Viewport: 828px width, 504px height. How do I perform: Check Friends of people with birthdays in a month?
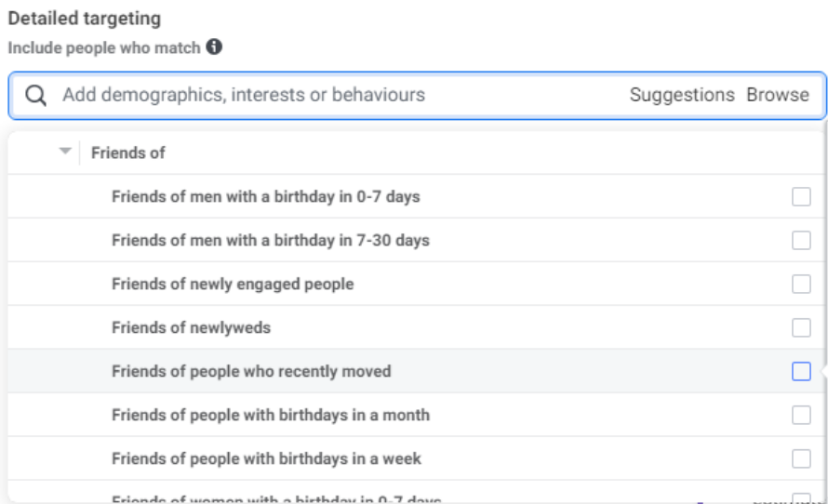tap(801, 415)
